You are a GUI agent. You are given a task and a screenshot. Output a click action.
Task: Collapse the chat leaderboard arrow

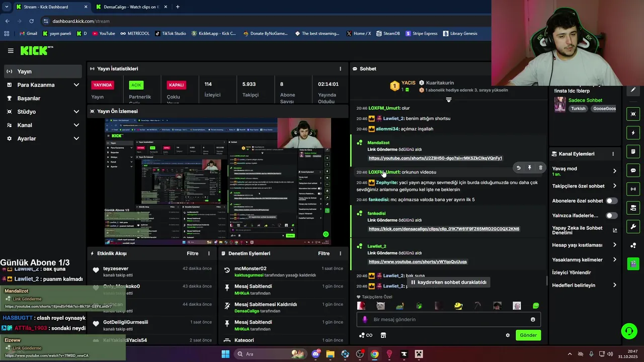tap(448, 100)
